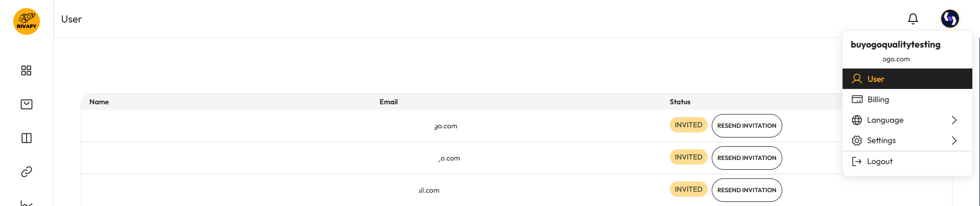Screen dimensions: 980x206
Task: Click the Rivafy rocket logo
Action: click(27, 21)
